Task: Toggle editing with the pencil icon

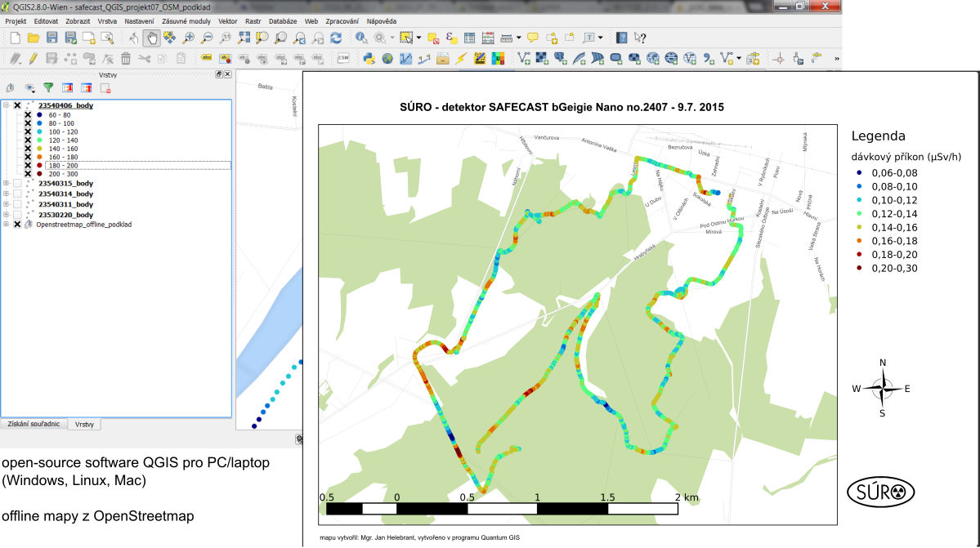Action: point(34,59)
